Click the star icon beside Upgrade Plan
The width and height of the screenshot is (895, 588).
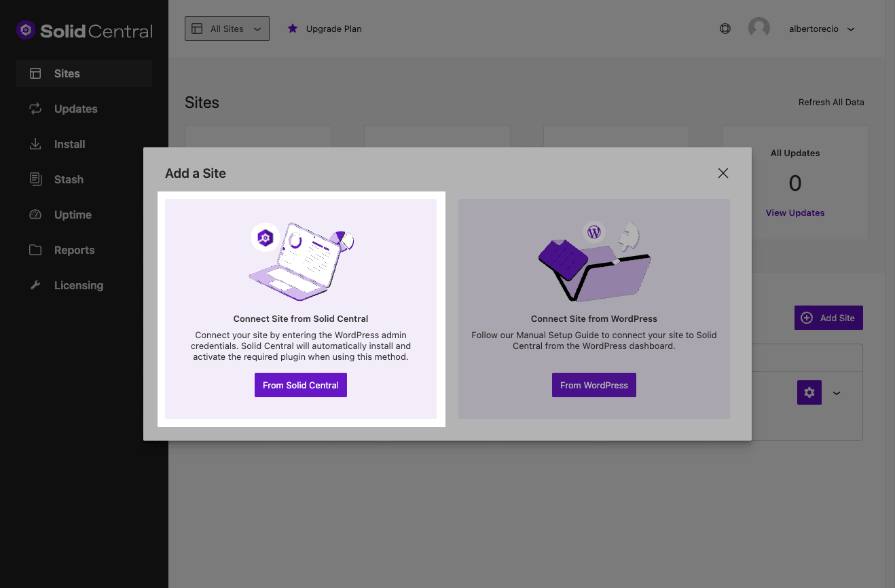tap(293, 29)
